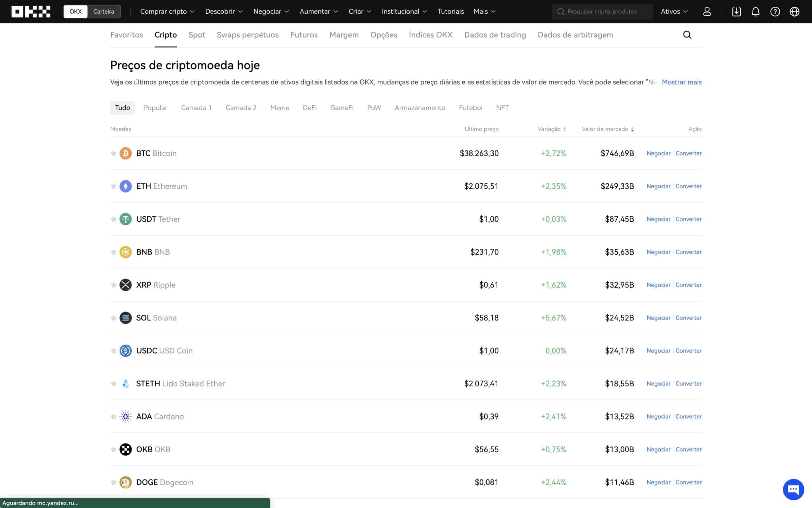This screenshot has width=812, height=508.
Task: Expand the Comprar cripto menu
Action: pos(167,11)
